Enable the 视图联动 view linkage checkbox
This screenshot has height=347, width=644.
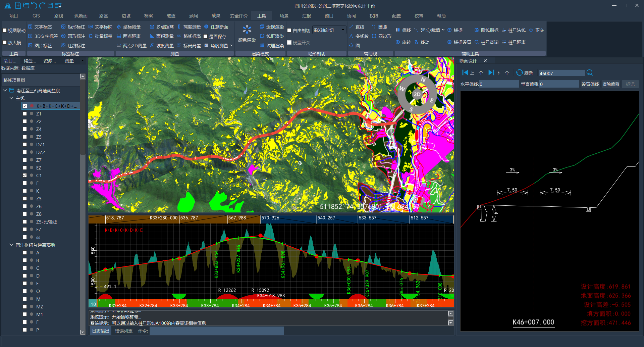pos(5,31)
